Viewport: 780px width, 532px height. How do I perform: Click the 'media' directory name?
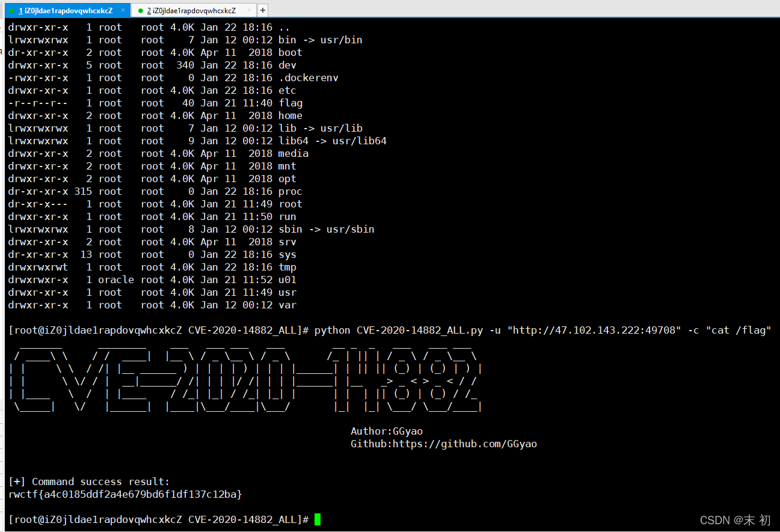click(293, 153)
